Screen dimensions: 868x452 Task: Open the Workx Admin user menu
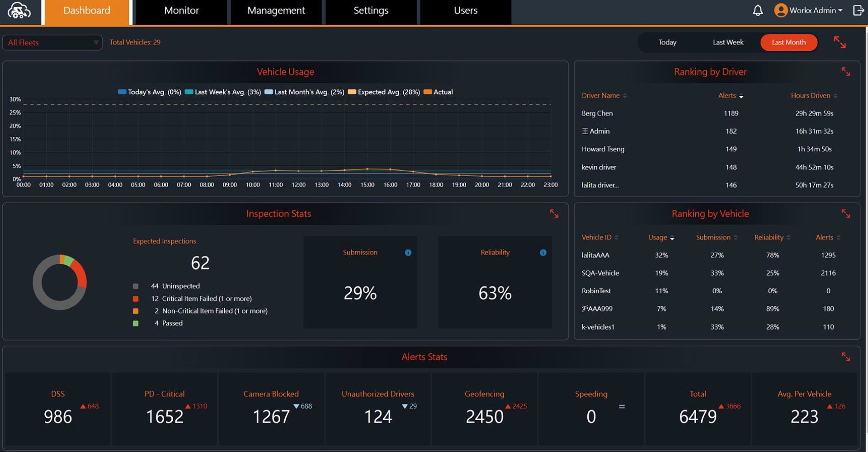click(809, 10)
